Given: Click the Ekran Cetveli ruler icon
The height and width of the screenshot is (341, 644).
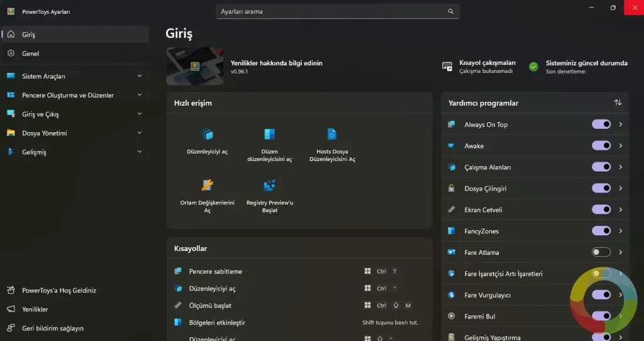Looking at the screenshot, I should [x=452, y=210].
